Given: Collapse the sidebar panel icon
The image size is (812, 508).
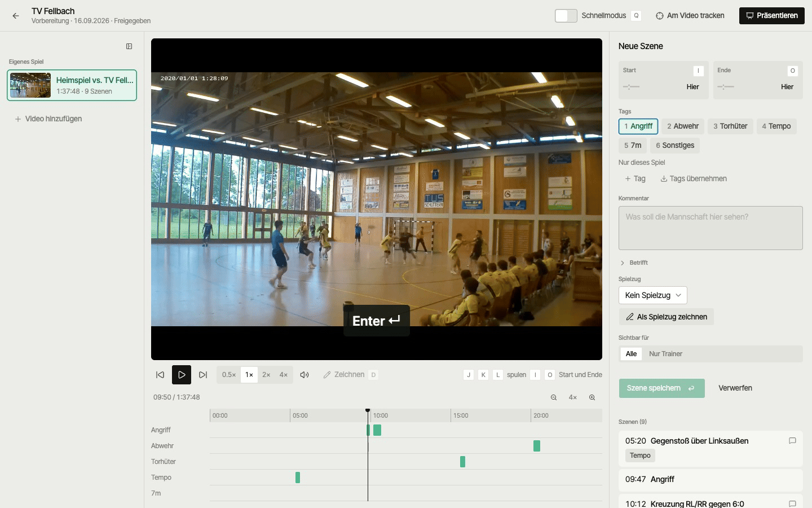Looking at the screenshot, I should coord(129,46).
